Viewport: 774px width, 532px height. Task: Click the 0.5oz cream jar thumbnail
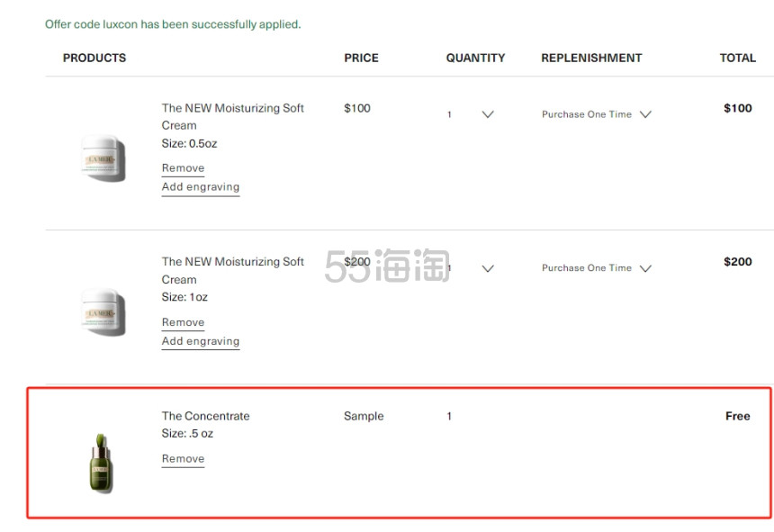(x=103, y=158)
